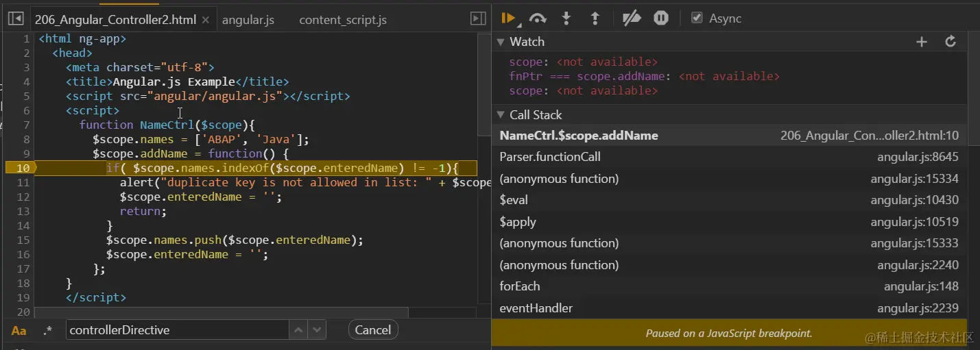The height and width of the screenshot is (350, 980).
Task: Jump to the next search result
Action: click(316, 330)
